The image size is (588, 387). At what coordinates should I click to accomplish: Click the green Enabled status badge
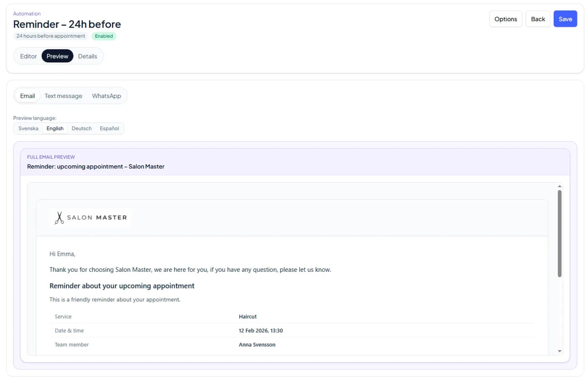pos(104,36)
